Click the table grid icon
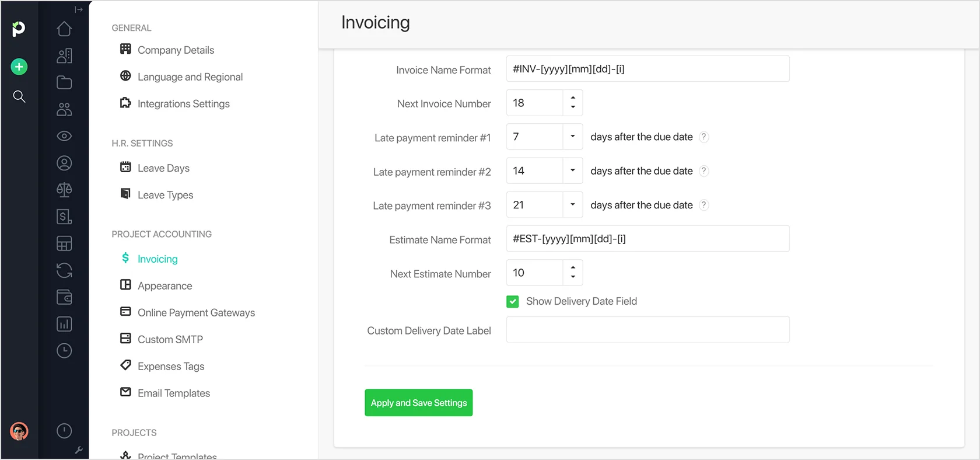The height and width of the screenshot is (460, 980). [64, 243]
